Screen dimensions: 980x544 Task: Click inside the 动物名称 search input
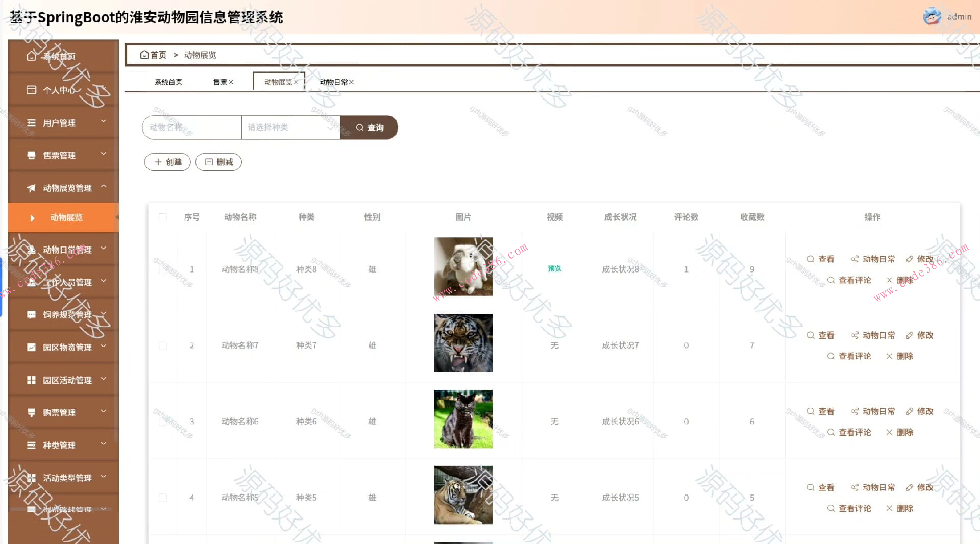click(191, 128)
